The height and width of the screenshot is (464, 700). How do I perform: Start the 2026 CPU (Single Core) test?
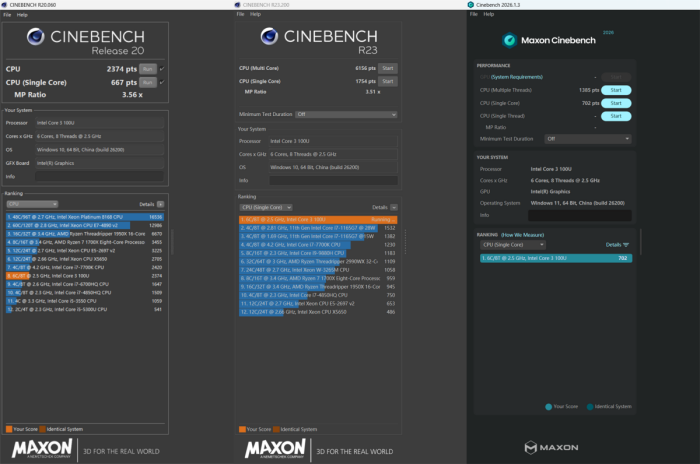[616, 103]
